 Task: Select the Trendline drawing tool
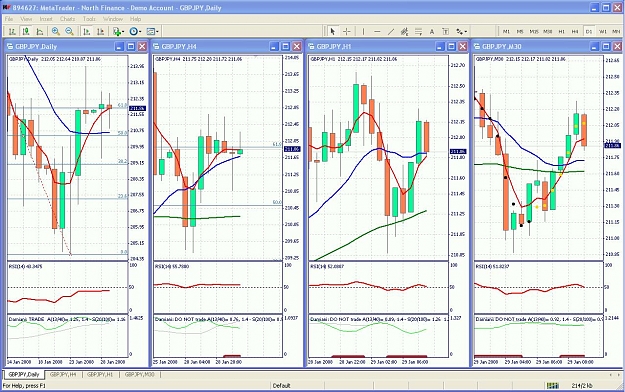point(391,31)
